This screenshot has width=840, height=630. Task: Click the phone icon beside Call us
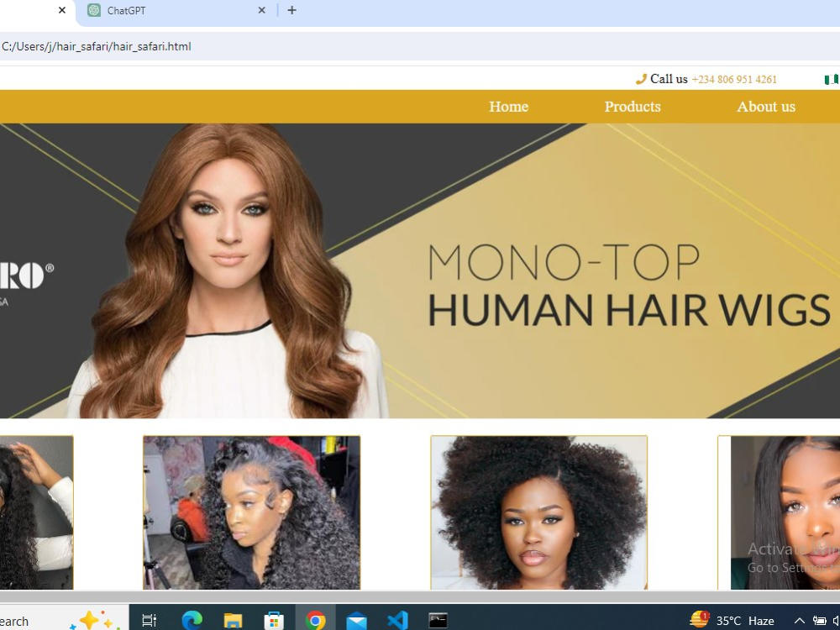point(641,79)
